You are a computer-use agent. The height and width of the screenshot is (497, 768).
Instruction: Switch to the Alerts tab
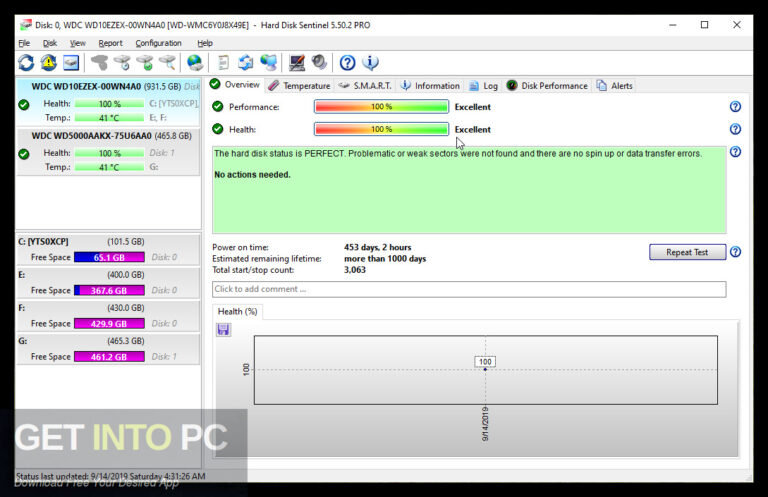click(614, 86)
